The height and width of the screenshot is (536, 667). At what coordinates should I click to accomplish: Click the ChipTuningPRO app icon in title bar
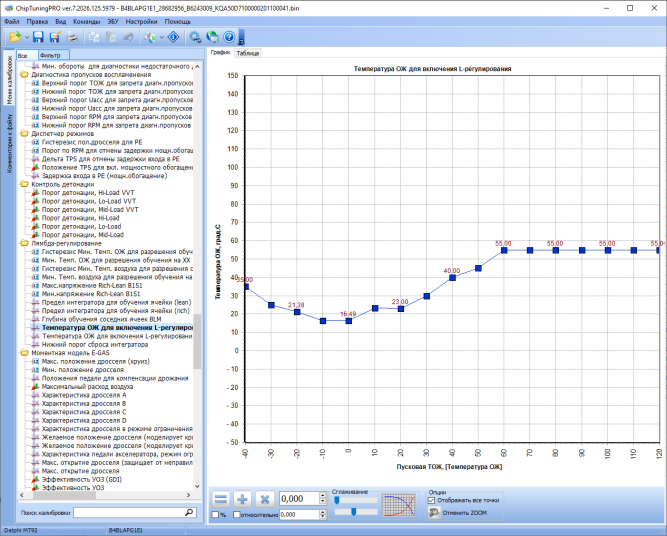(x=8, y=8)
